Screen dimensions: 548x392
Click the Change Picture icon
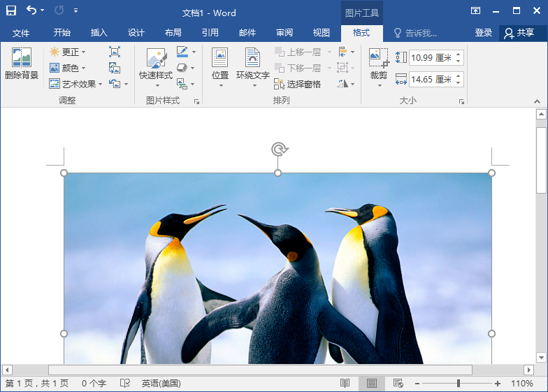[115, 68]
